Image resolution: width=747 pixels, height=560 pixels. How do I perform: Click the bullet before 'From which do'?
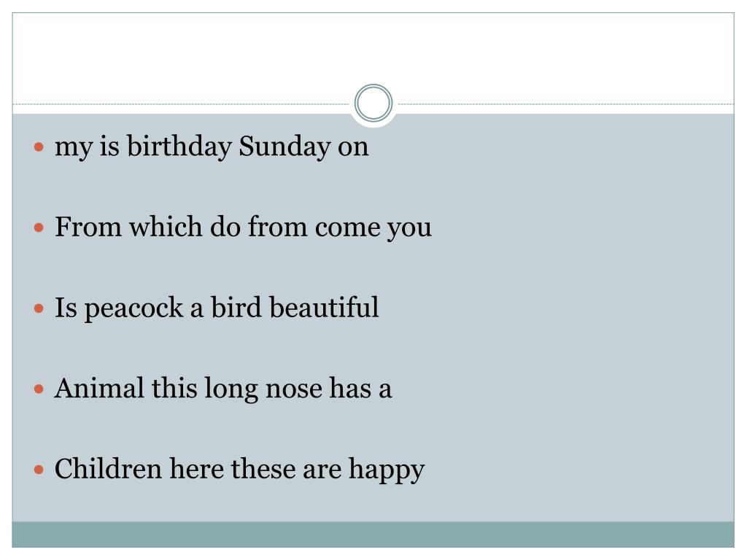[39, 228]
